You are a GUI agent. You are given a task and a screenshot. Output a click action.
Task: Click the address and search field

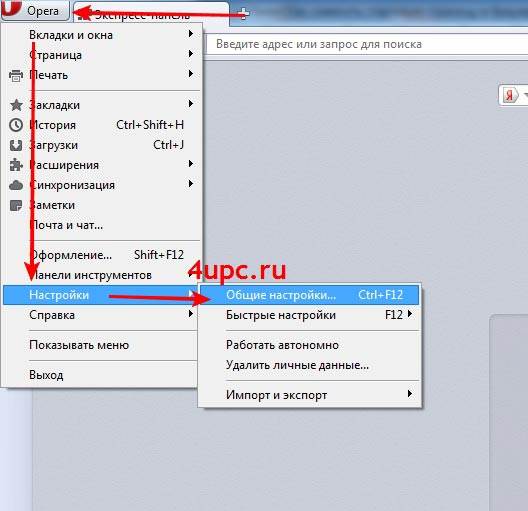(x=367, y=44)
